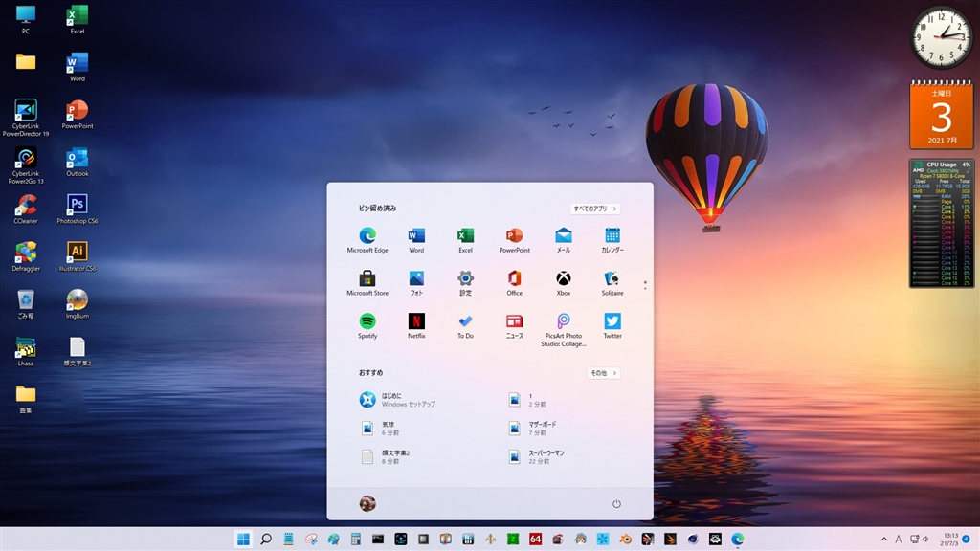The height and width of the screenshot is (551, 980).
Task: Click the その他 button in recommended section
Action: click(x=603, y=373)
